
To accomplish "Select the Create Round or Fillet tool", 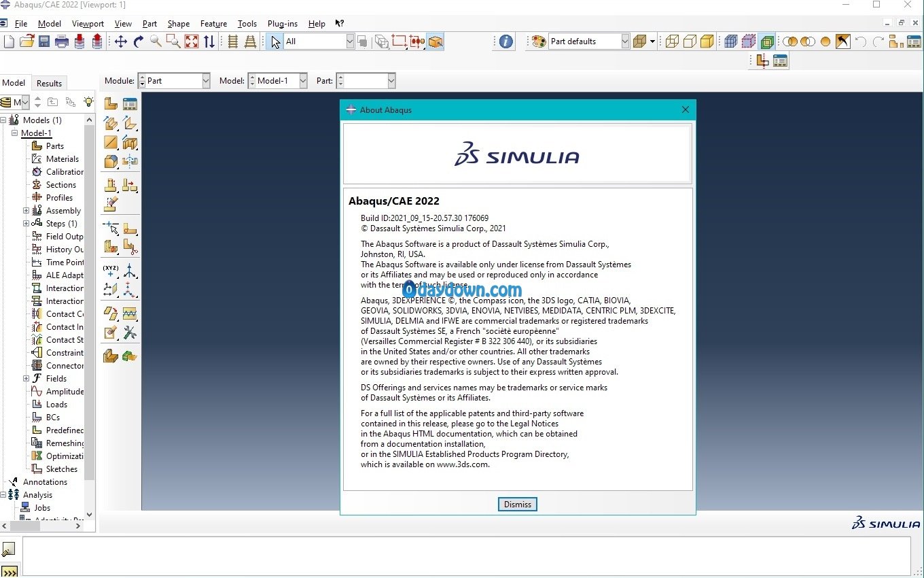I will (111, 161).
